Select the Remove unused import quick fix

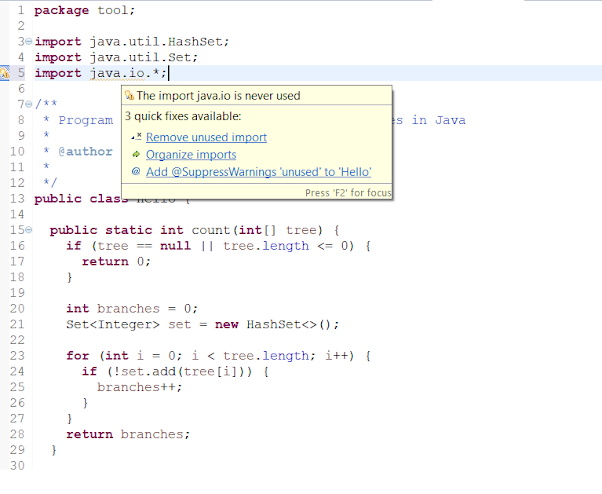[206, 137]
